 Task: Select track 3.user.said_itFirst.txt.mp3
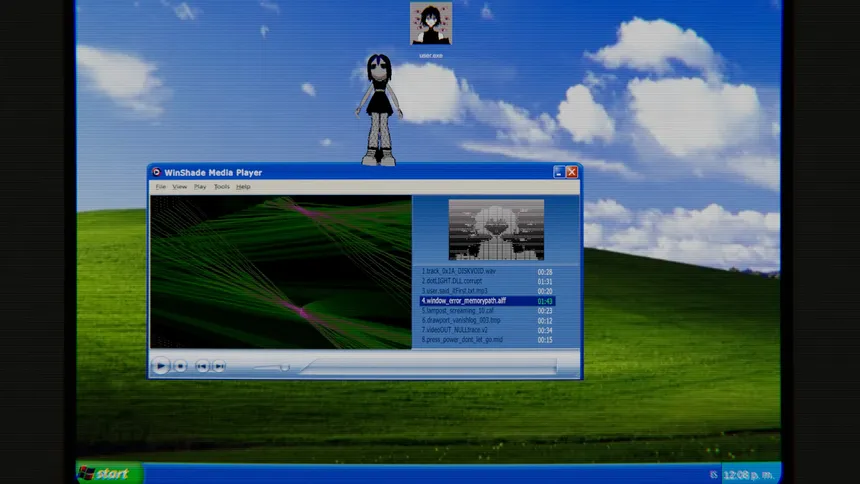click(487, 291)
